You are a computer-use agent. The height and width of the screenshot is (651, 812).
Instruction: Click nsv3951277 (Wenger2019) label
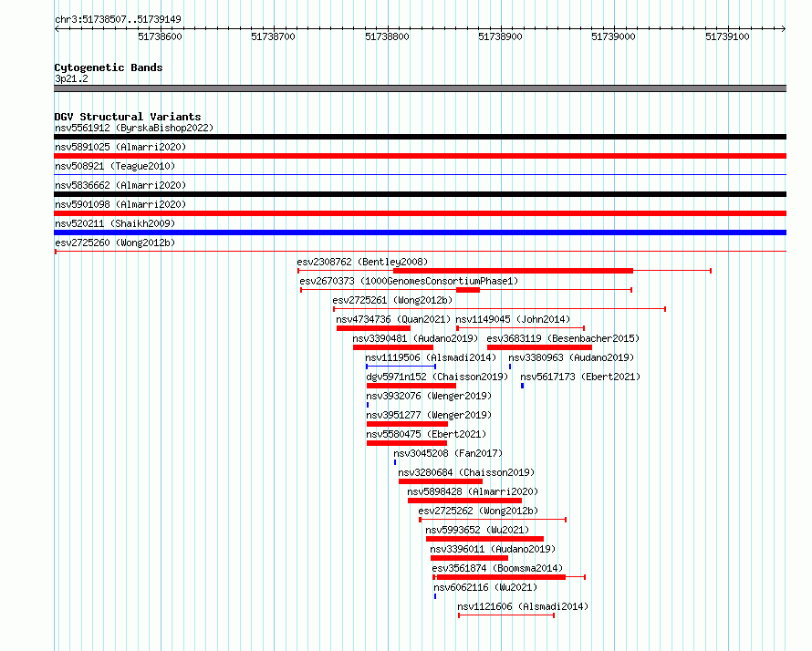tap(429, 415)
